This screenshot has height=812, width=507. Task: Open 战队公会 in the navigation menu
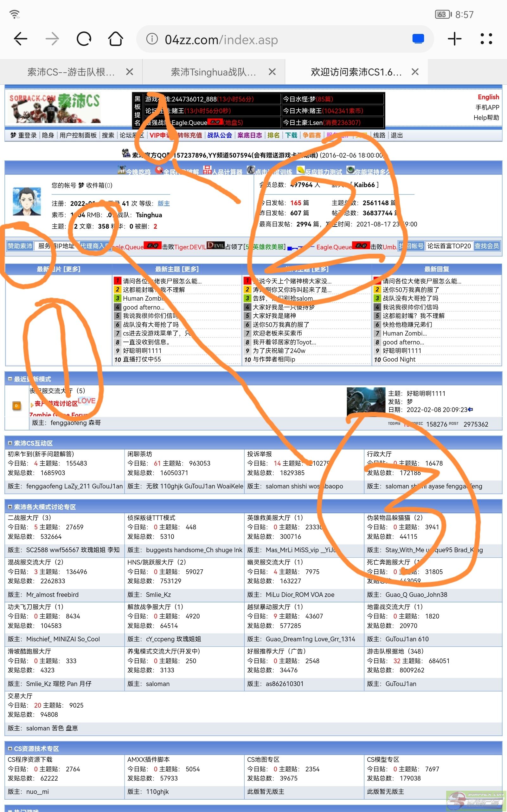coord(220,135)
